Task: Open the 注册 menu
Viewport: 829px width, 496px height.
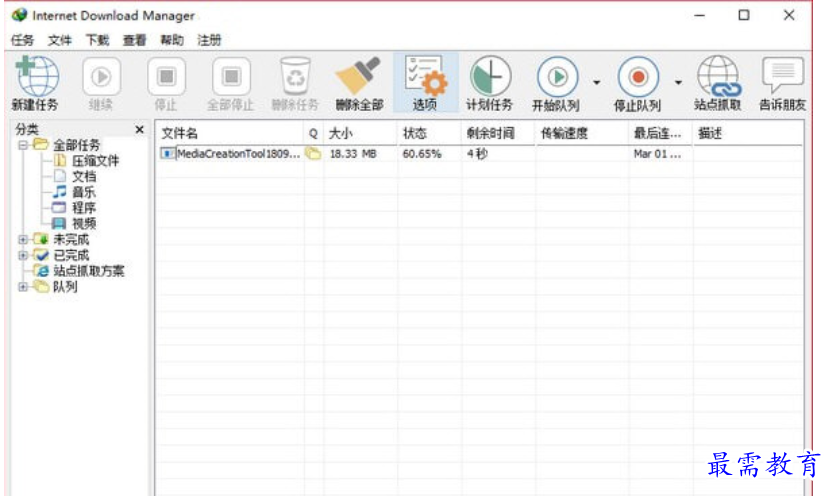Action: 209,40
